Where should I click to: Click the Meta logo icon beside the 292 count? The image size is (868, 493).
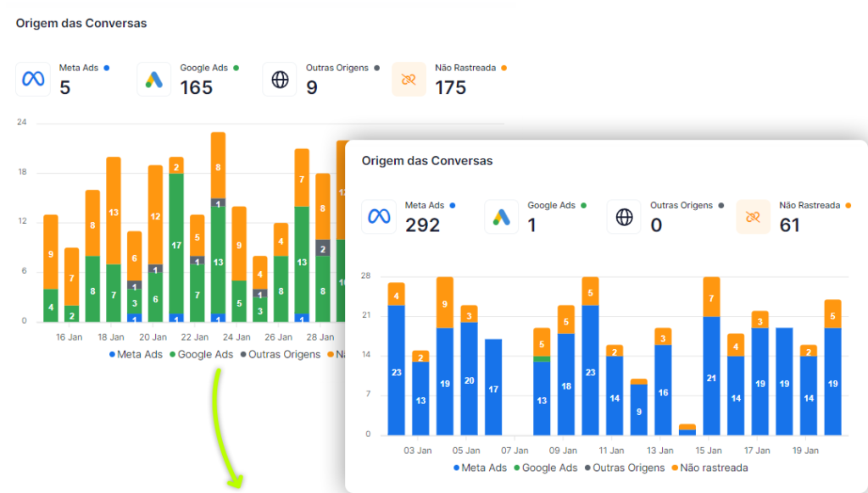[x=379, y=217]
